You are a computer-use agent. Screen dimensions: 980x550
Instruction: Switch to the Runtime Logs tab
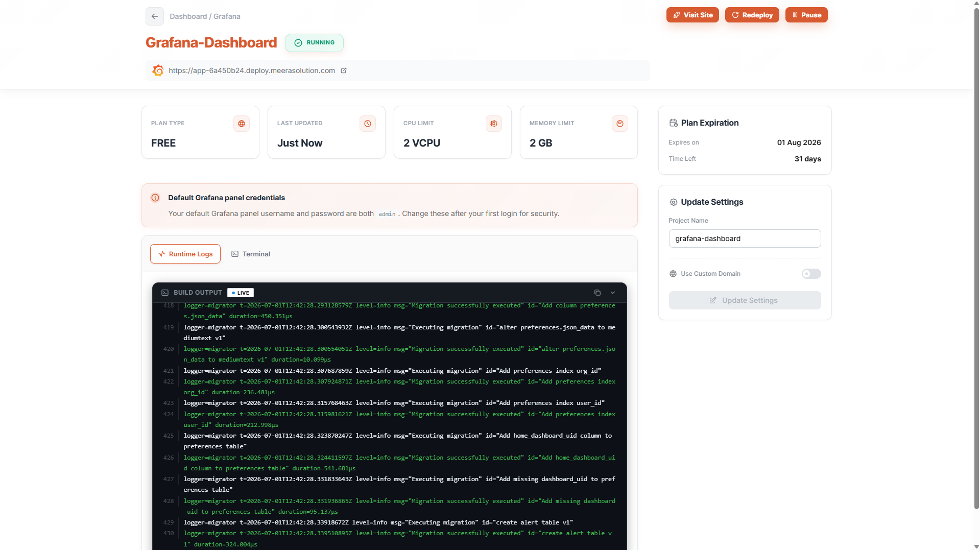click(x=185, y=254)
